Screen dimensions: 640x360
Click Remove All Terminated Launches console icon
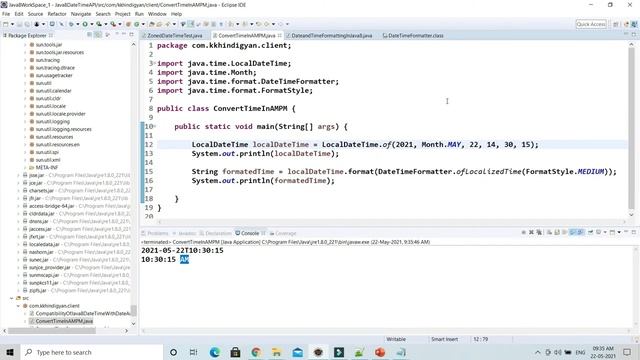539,232
